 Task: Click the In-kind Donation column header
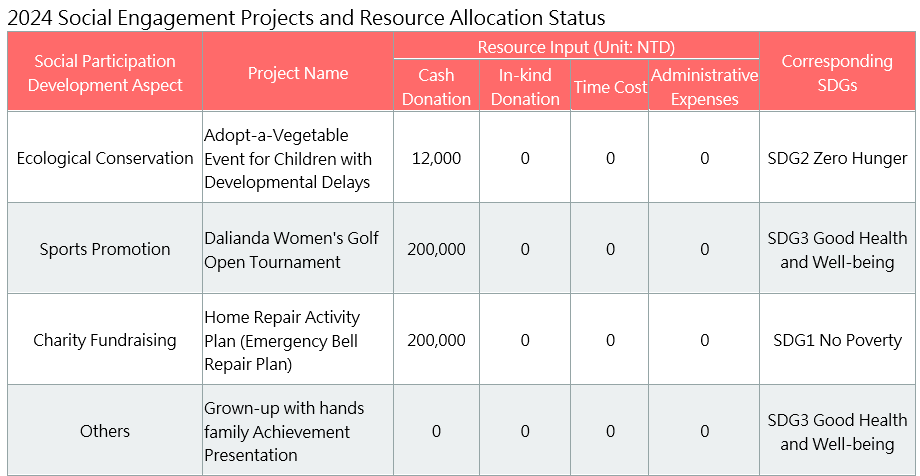coord(525,87)
